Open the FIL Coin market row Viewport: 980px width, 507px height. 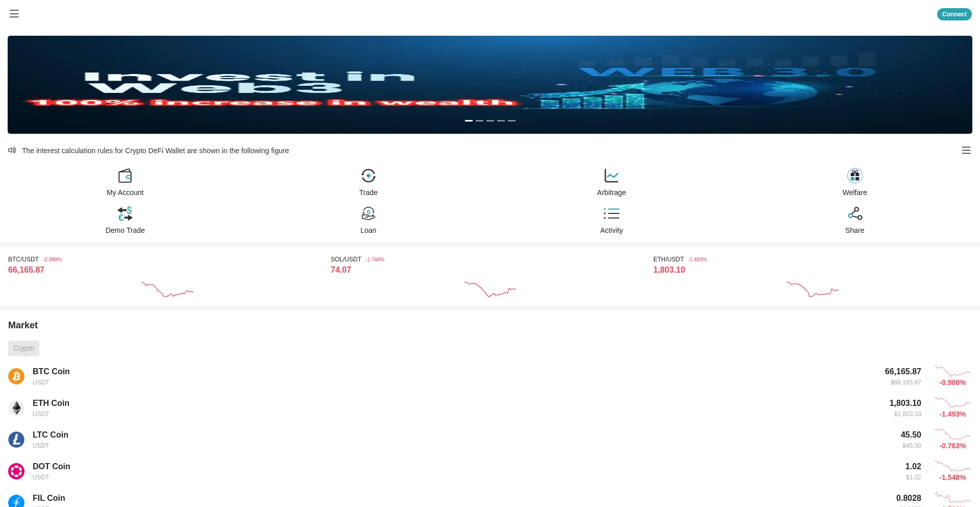490,498
